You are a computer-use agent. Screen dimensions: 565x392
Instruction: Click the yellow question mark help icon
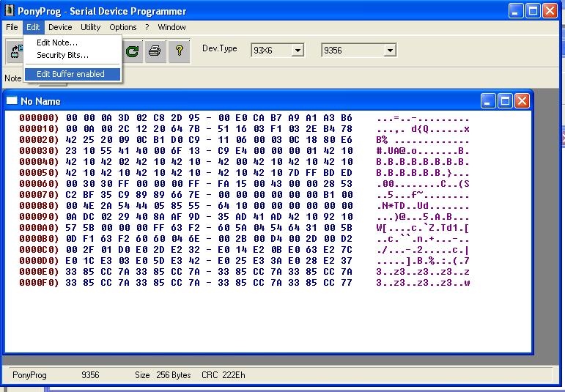pos(179,51)
